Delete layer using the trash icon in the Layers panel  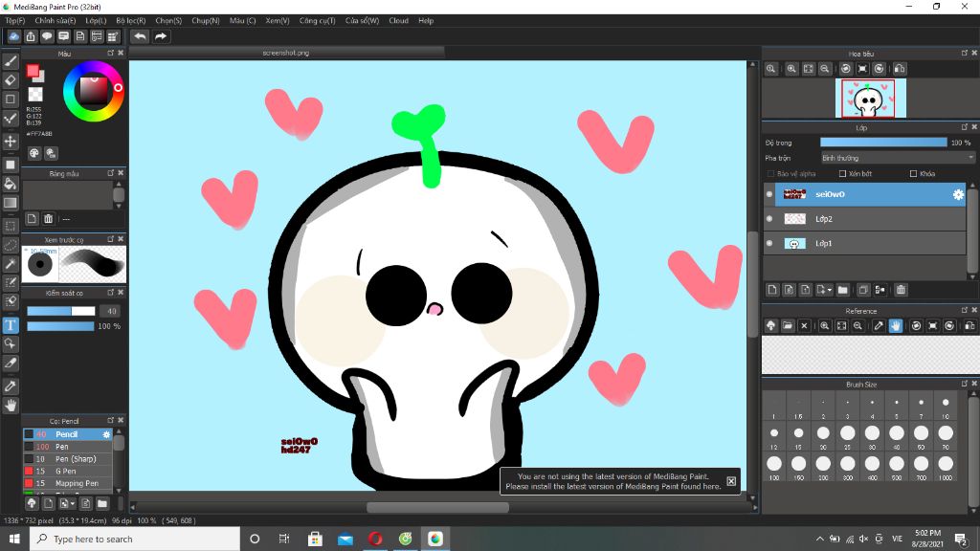pos(901,290)
